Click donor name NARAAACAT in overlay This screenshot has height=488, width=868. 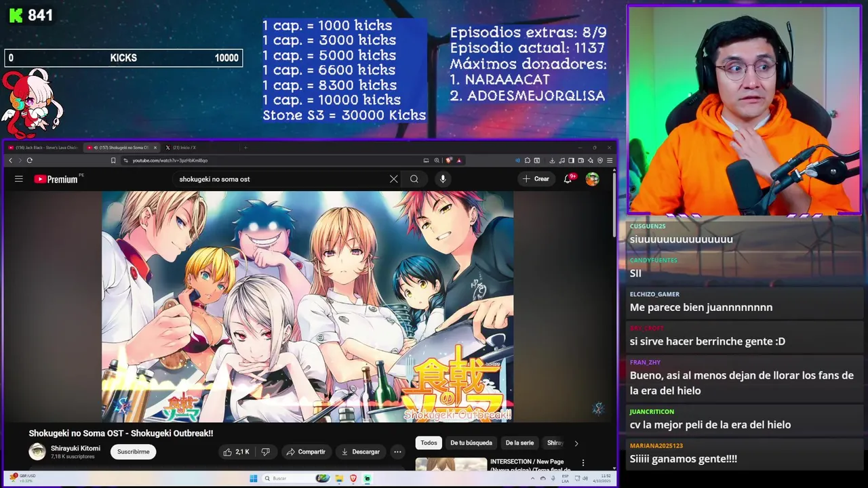pos(507,80)
